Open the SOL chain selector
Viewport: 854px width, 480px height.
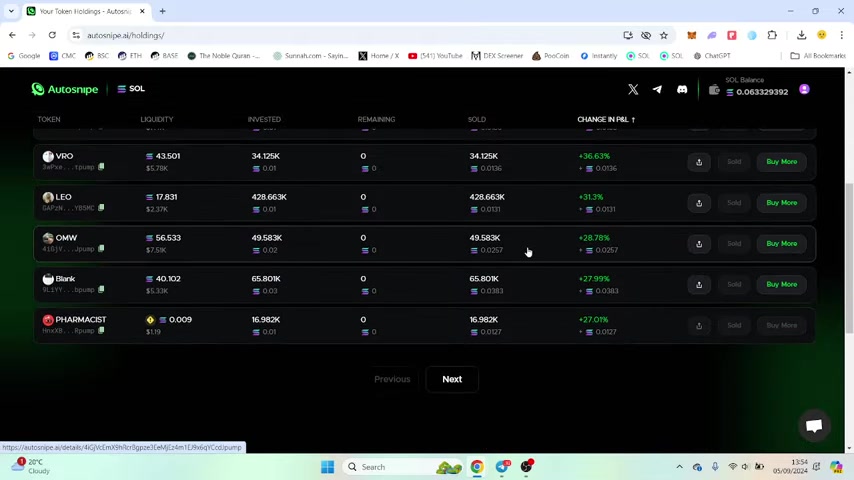(131, 89)
